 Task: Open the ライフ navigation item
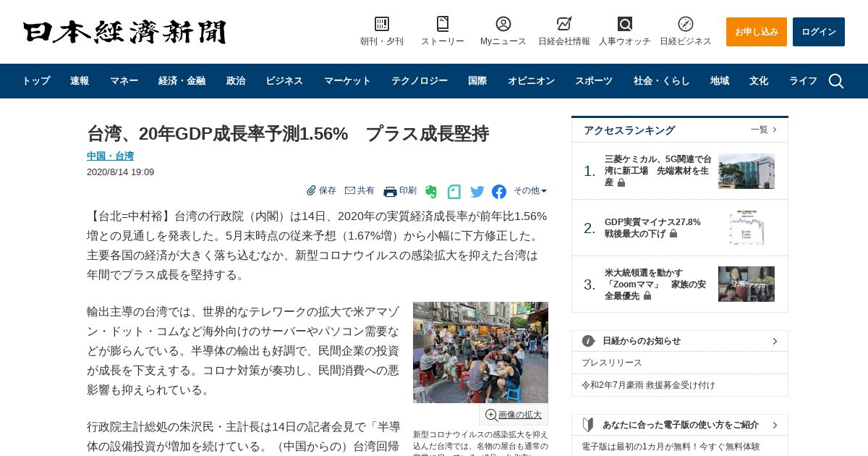(803, 81)
